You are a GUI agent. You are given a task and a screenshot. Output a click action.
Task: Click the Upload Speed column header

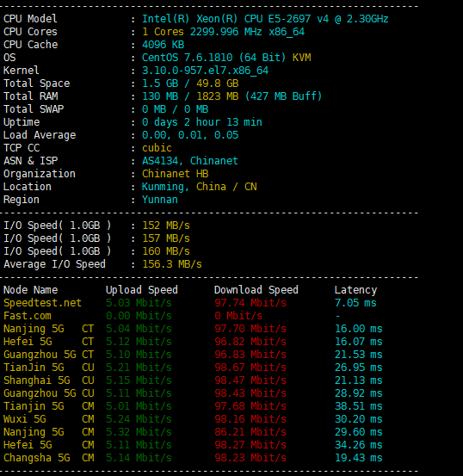[142, 290]
